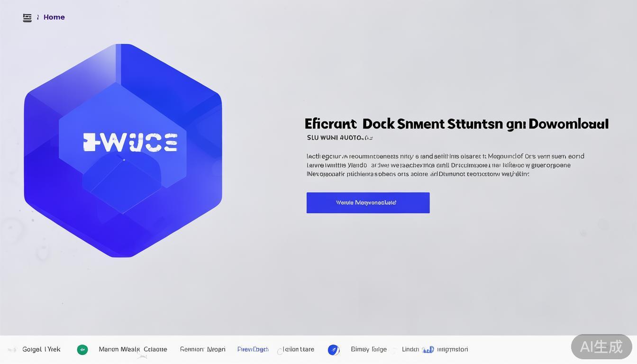Click the small icon before "Goigel I Yrek"
The height and width of the screenshot is (364, 637).
pyautogui.click(x=13, y=350)
